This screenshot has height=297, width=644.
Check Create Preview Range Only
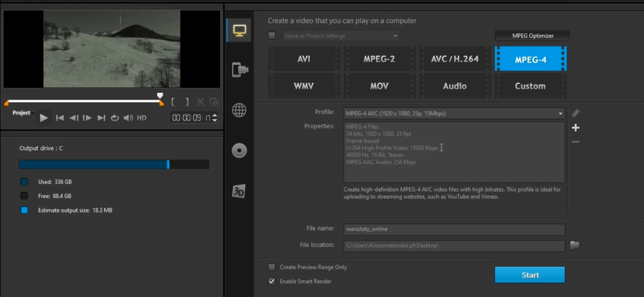[272, 267]
